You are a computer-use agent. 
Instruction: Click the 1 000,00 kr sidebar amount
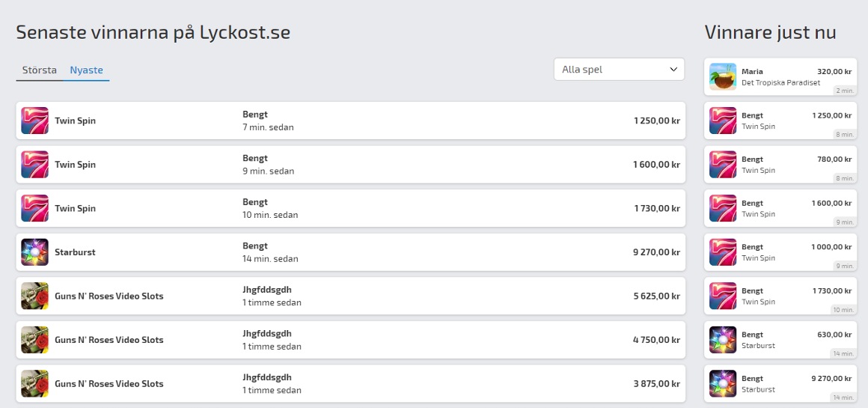click(x=831, y=247)
